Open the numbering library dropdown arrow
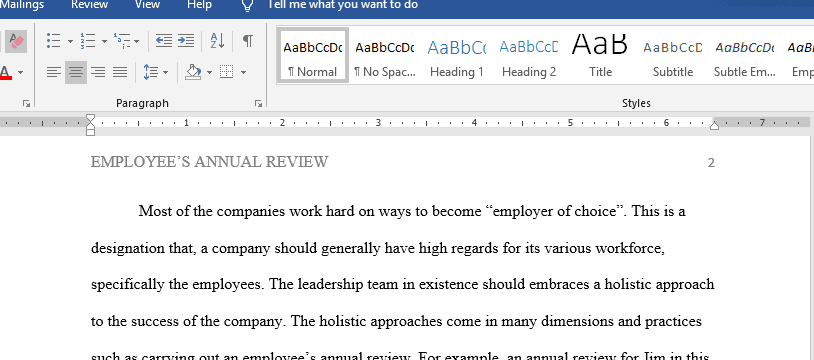Viewport: 814px width, 360px height. point(104,41)
